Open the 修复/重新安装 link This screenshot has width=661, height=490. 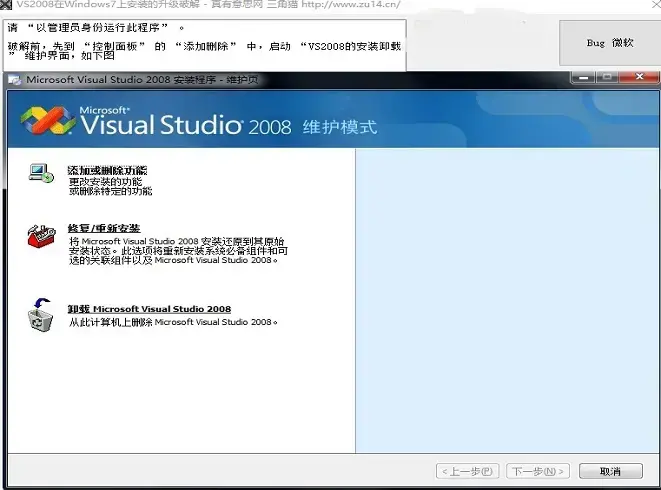104,228
